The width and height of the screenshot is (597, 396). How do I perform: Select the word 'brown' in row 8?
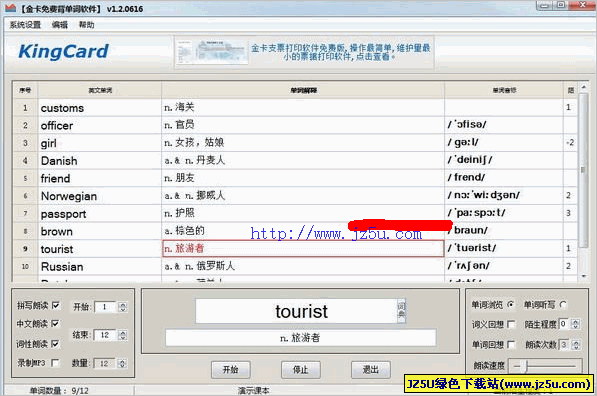tap(56, 232)
